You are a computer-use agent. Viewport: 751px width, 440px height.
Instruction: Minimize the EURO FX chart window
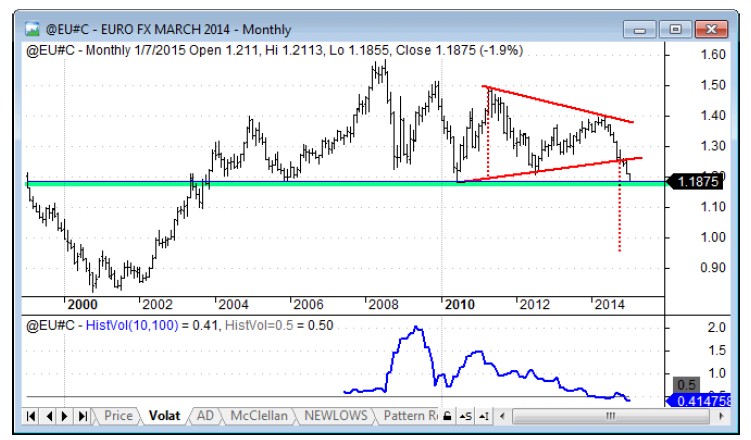639,30
